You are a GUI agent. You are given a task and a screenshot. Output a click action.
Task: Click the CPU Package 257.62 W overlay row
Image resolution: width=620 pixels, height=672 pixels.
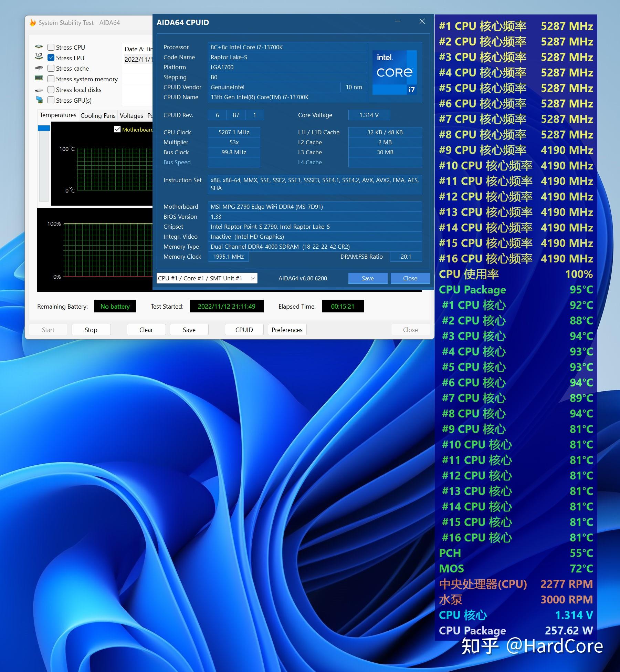(x=516, y=630)
